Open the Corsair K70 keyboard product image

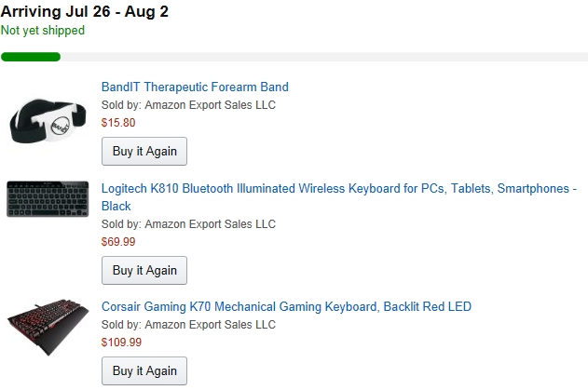click(48, 328)
